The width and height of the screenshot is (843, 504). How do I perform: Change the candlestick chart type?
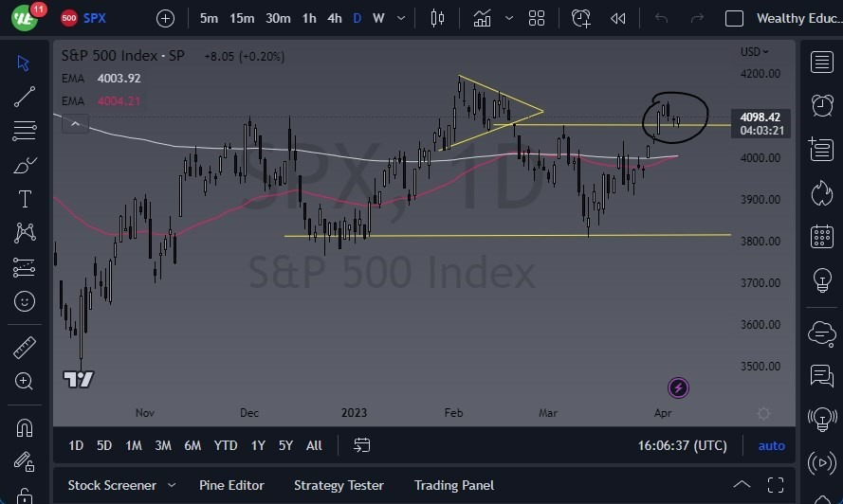[x=437, y=19]
